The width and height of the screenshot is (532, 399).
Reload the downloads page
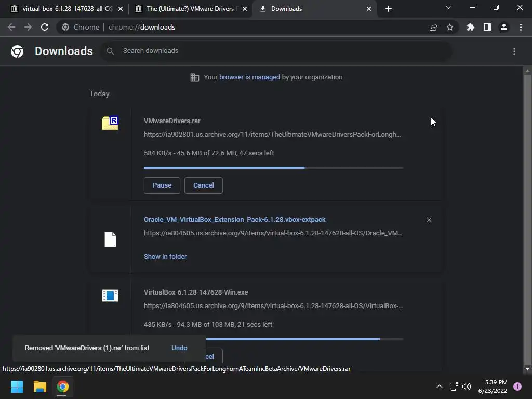tap(45, 27)
